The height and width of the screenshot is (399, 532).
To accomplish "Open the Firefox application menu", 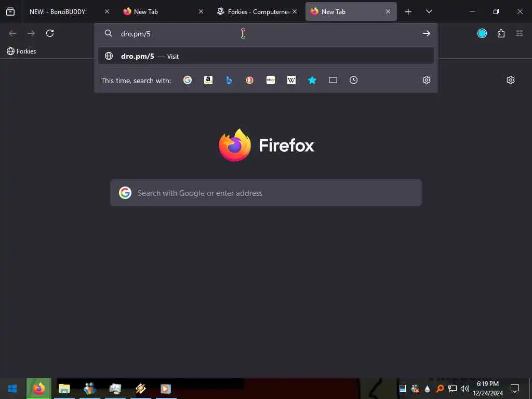I will click(520, 33).
